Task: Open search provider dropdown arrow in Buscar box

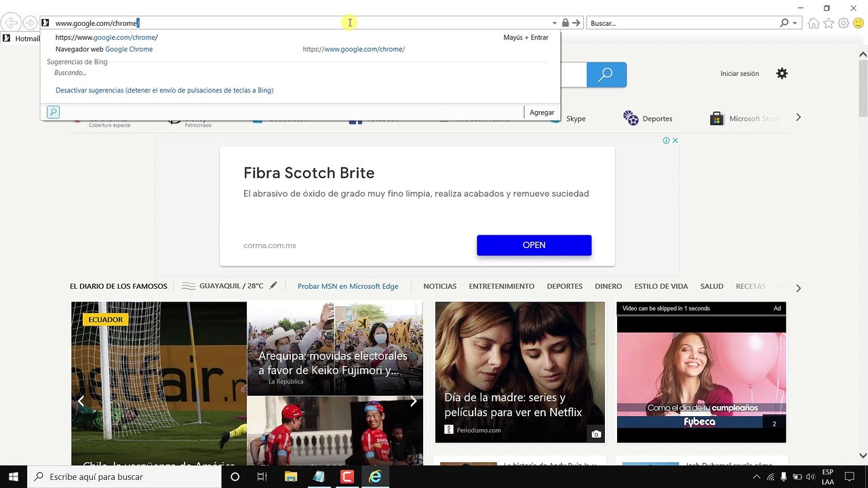Action: click(795, 23)
